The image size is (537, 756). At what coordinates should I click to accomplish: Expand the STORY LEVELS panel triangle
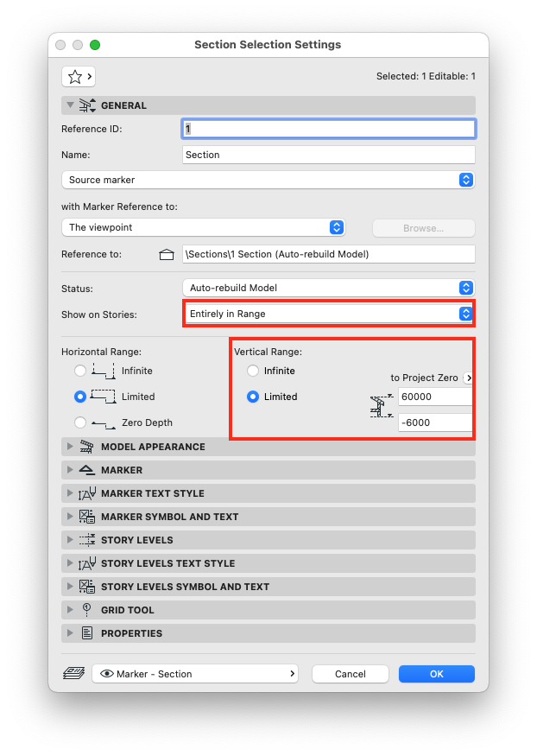tap(70, 539)
